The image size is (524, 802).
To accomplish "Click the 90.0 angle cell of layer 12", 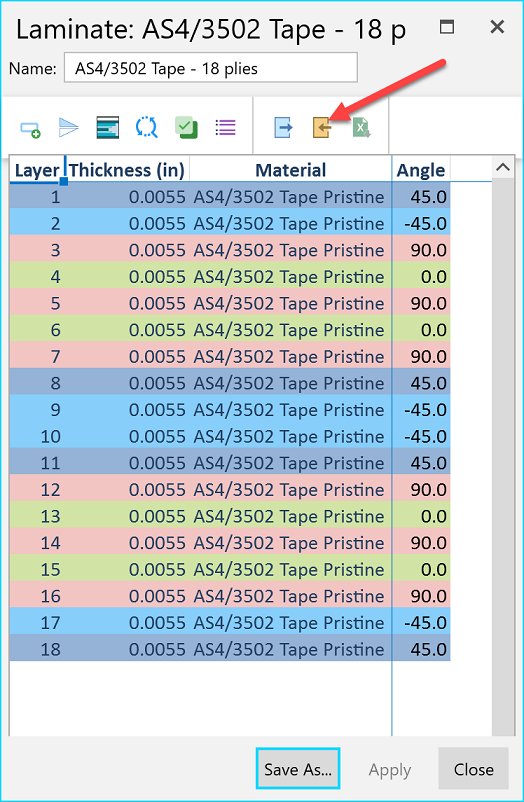I will coord(421,489).
